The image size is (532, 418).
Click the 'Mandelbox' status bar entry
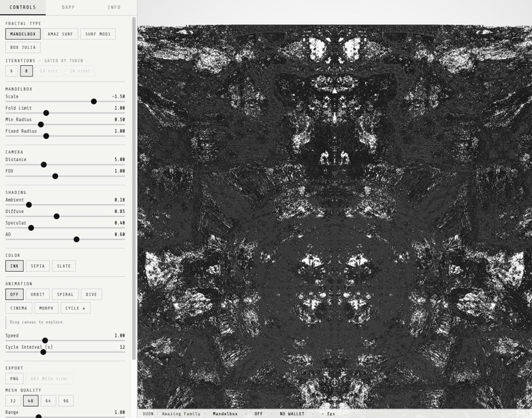click(x=225, y=414)
